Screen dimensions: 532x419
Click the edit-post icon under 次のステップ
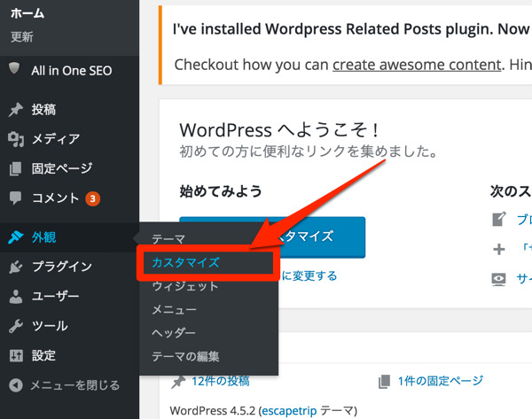click(x=499, y=220)
